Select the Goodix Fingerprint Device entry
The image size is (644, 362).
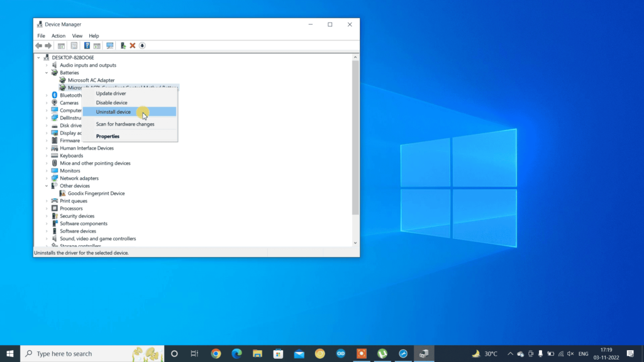(96, 194)
